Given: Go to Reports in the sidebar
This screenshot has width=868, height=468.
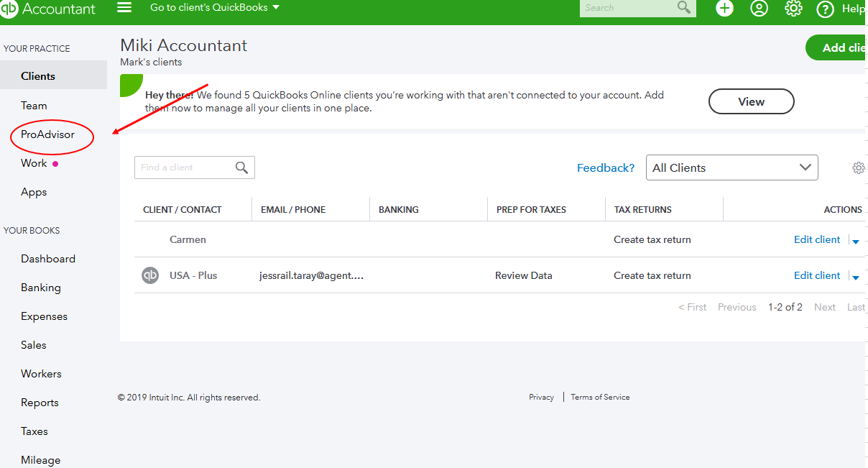Looking at the screenshot, I should [x=40, y=403].
